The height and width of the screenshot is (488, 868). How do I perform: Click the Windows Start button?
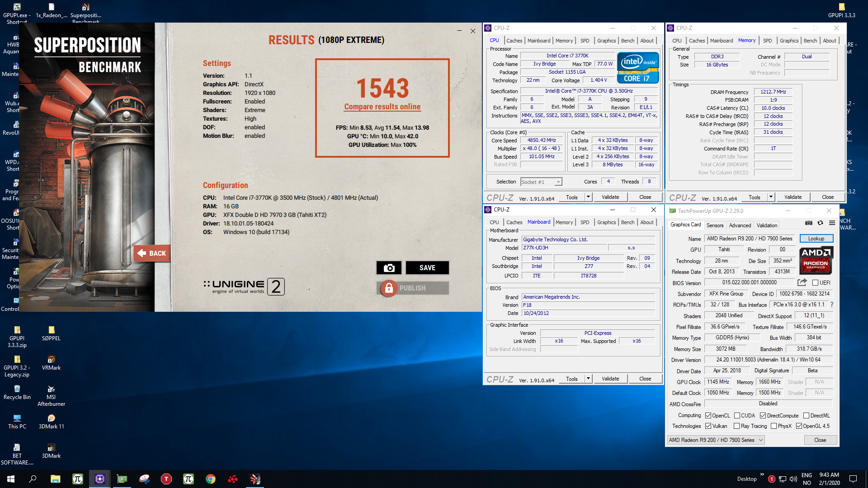pyautogui.click(x=11, y=479)
